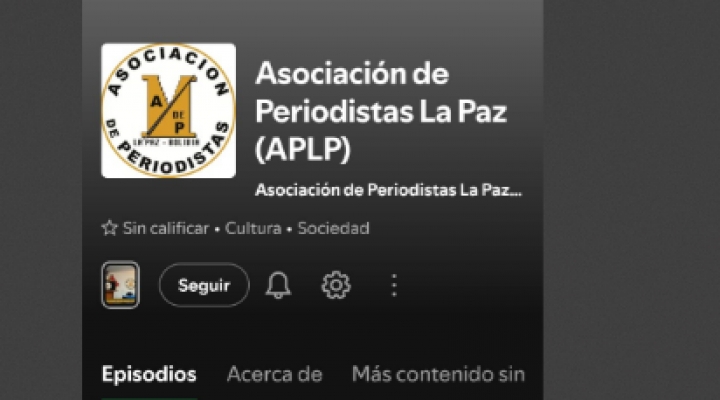Click the Asociación de Periodistas cover art
The image size is (720, 400).
pyautogui.click(x=169, y=111)
